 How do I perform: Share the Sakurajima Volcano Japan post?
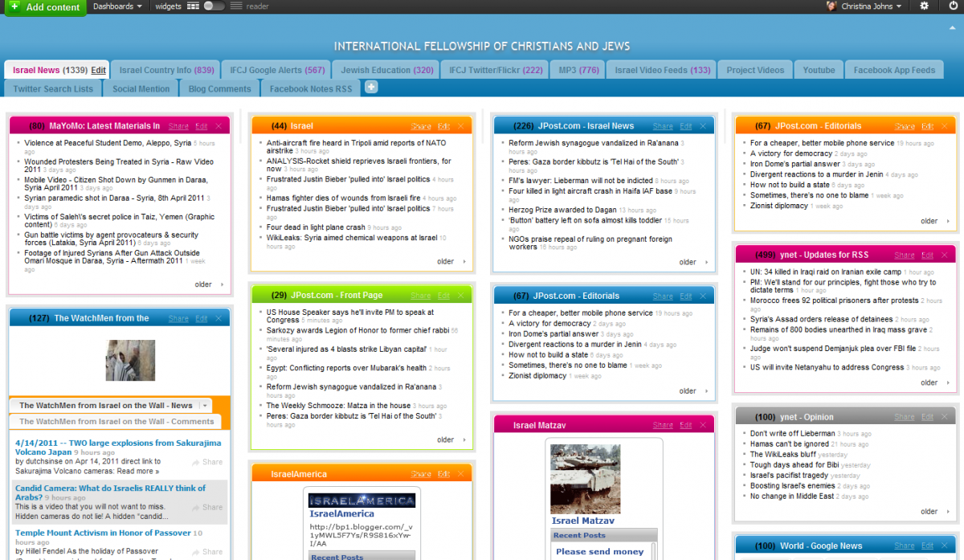point(207,462)
